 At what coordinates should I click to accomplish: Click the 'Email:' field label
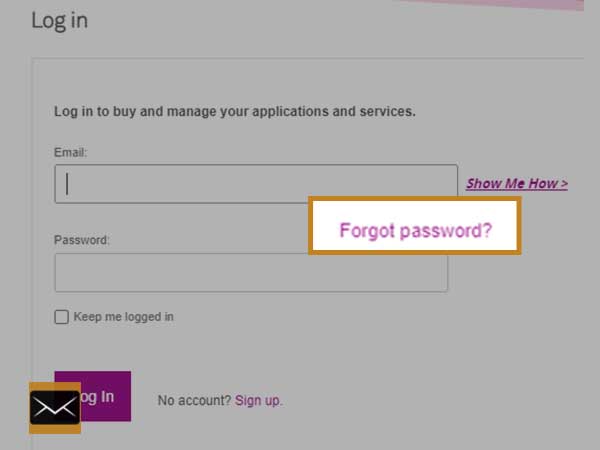pos(70,152)
